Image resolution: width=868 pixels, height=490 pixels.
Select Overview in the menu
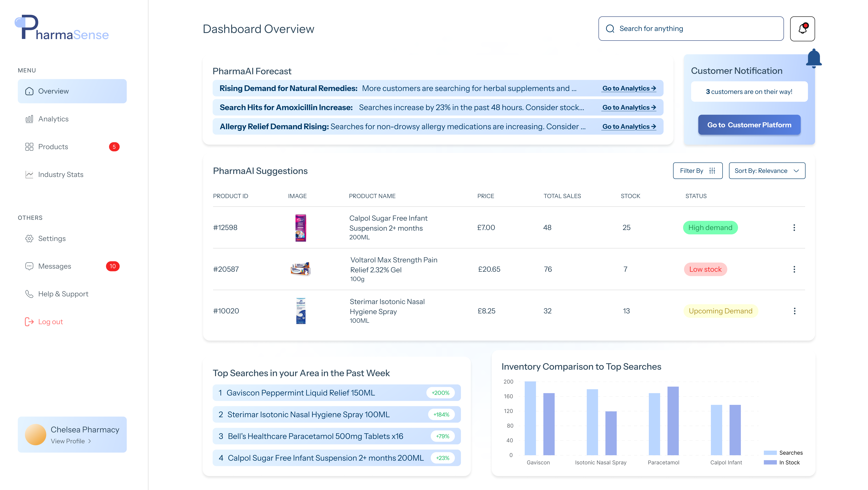pyautogui.click(x=72, y=91)
